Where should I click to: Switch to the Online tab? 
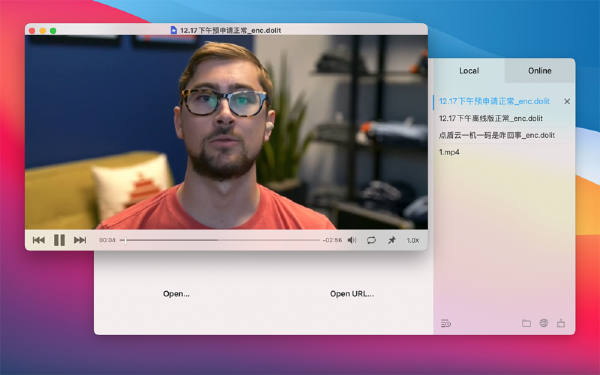(540, 71)
